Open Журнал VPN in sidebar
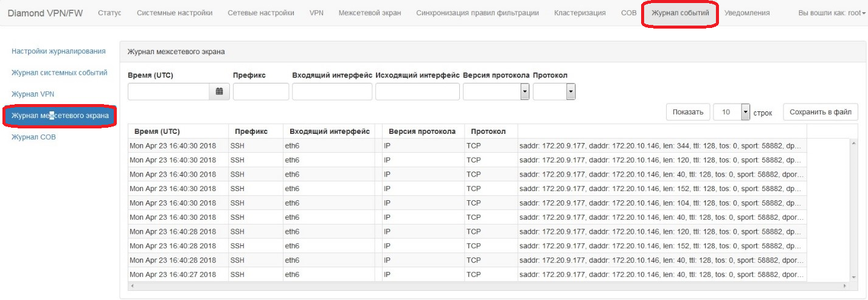The width and height of the screenshot is (868, 300). pos(33,94)
